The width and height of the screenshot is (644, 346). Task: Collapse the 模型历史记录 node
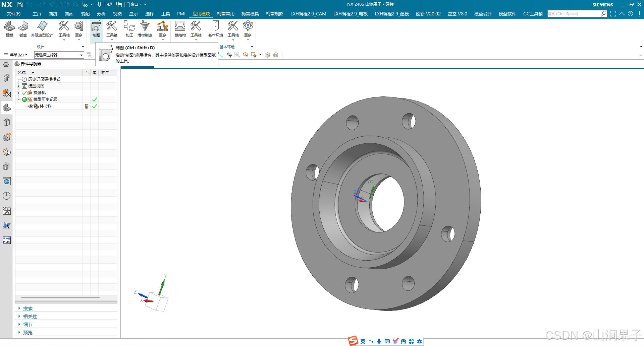18,99
